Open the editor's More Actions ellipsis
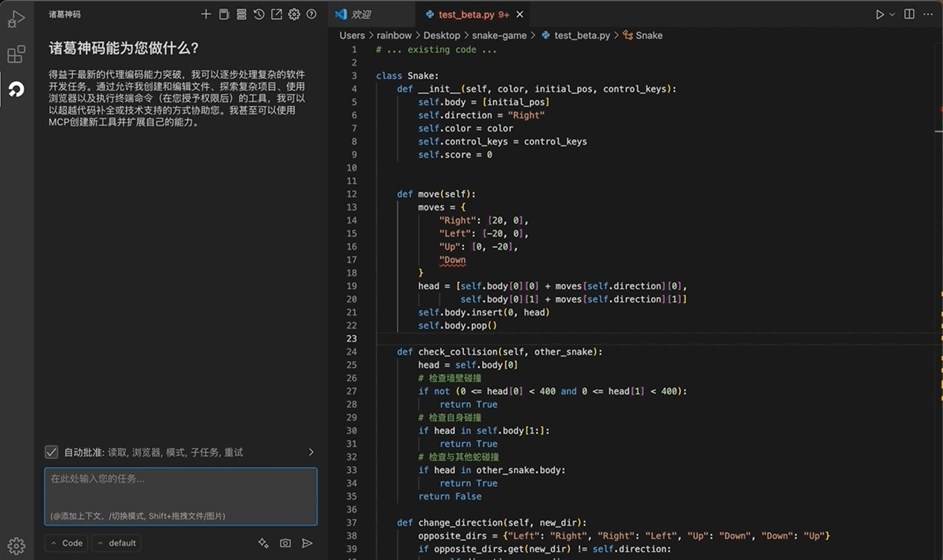943x560 pixels. pos(928,14)
